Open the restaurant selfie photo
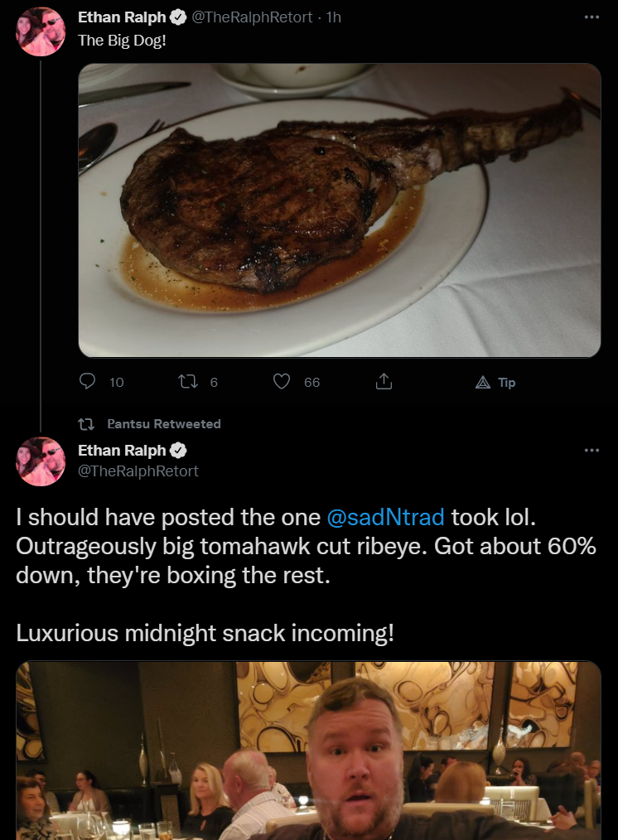The width and height of the screenshot is (618, 840). pyautogui.click(x=308, y=751)
